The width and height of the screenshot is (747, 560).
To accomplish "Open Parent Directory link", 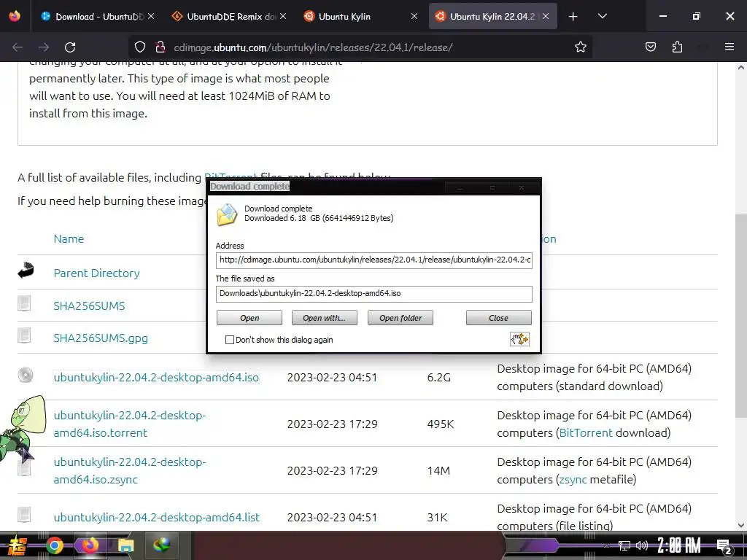I will click(x=97, y=273).
